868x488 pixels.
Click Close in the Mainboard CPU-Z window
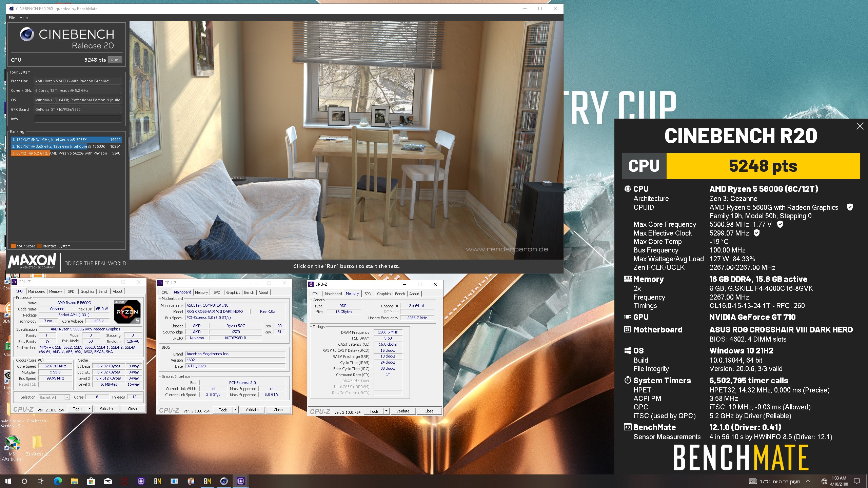tap(278, 410)
